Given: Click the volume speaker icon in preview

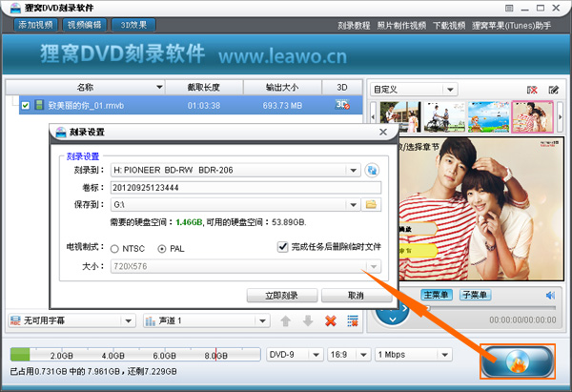Looking at the screenshot, I should coord(549,295).
